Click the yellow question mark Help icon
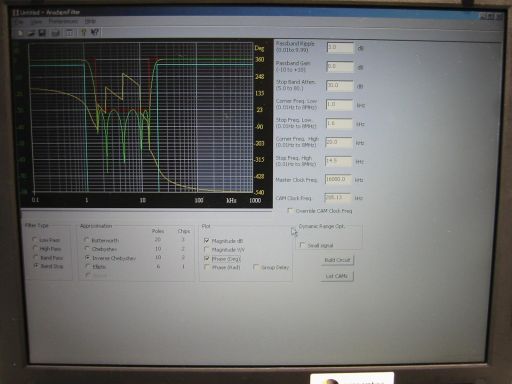512x384 pixels. click(x=84, y=32)
